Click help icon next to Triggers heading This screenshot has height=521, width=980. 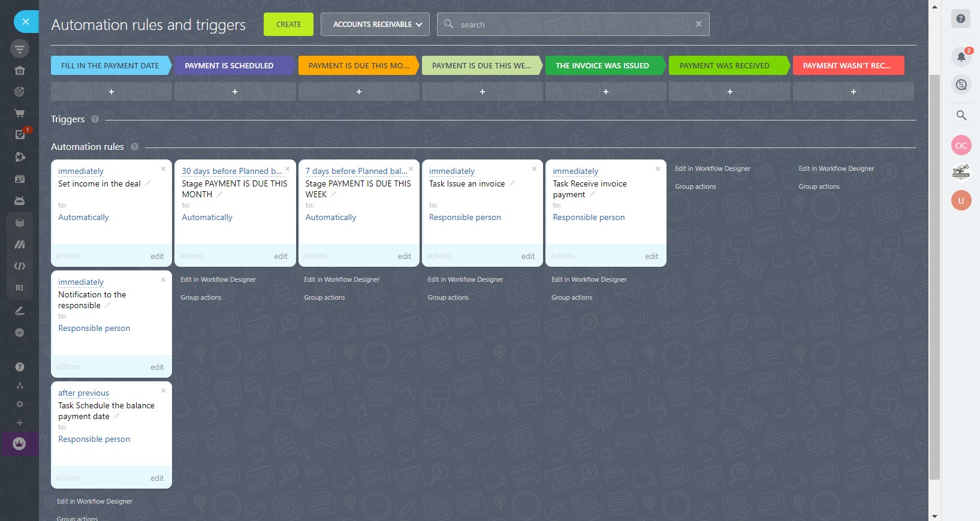[x=95, y=119]
